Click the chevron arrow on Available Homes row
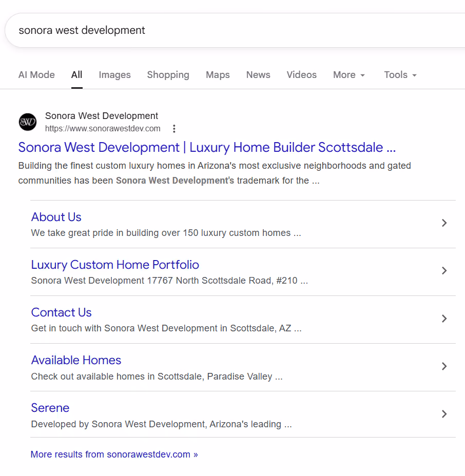The width and height of the screenshot is (465, 476). click(444, 366)
